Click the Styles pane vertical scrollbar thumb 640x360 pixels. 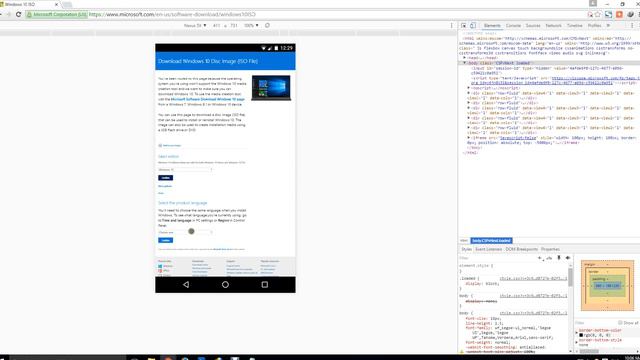pos(571,277)
